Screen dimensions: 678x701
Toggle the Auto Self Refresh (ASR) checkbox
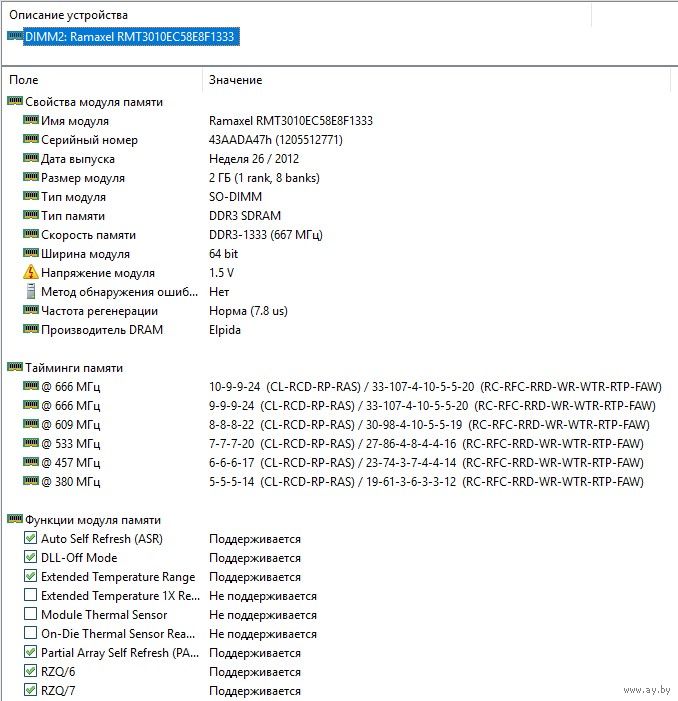(30, 539)
